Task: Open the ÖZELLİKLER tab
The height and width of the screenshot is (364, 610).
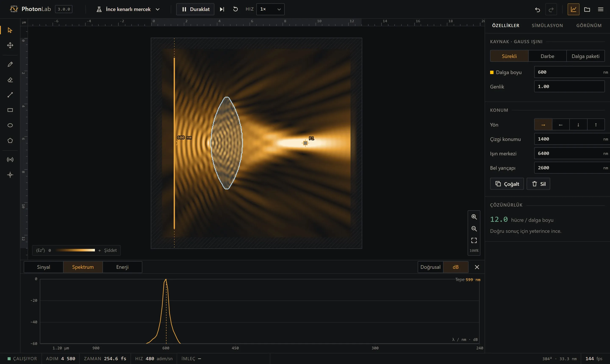Action: 506,26
